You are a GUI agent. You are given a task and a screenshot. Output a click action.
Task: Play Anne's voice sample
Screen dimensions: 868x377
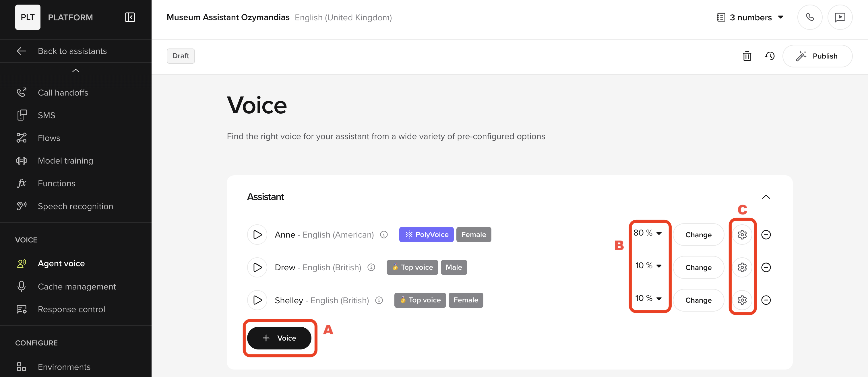pos(257,234)
